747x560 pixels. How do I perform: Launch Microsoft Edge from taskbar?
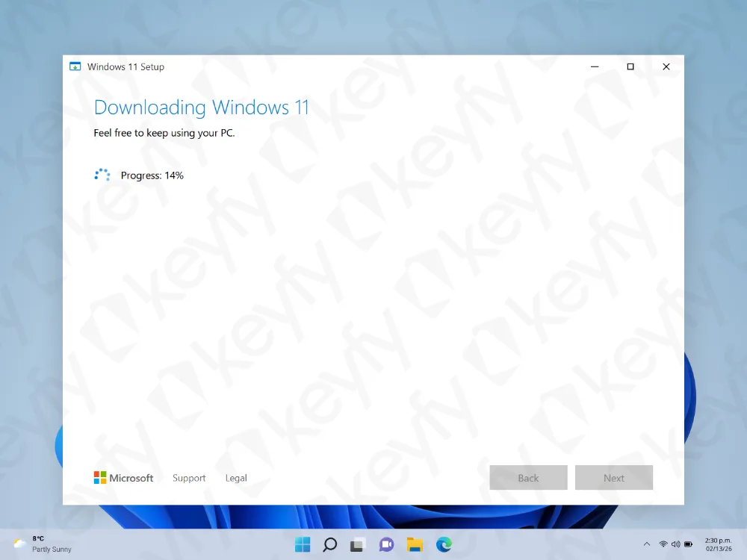pos(444,544)
